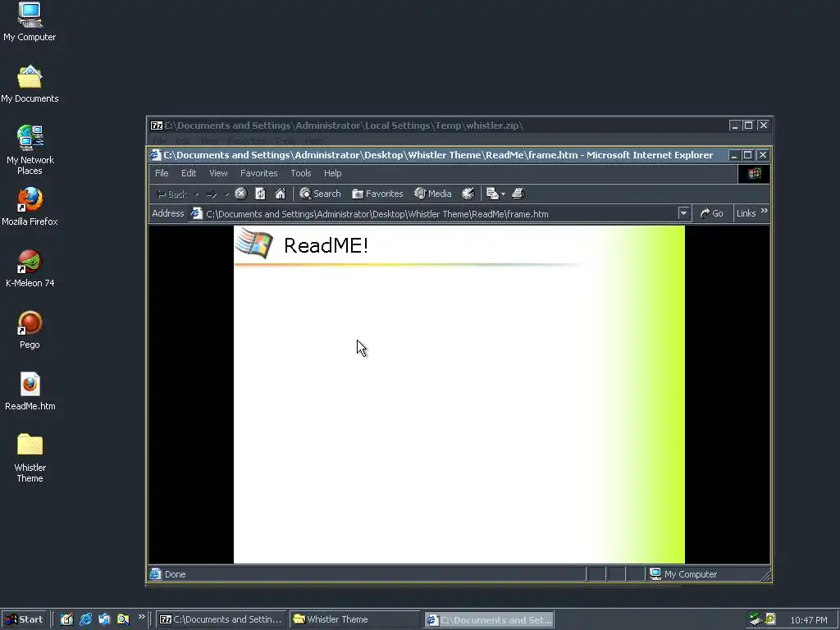Click the Go button
This screenshot has width=840, height=630.
(x=712, y=213)
